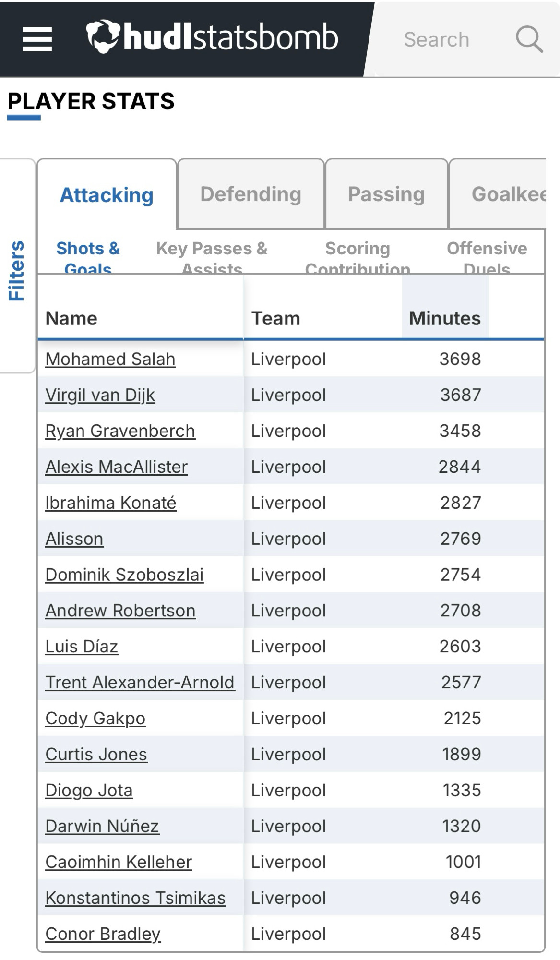The image size is (560, 960).
Task: Select the Attacking tab
Action: coord(107,195)
